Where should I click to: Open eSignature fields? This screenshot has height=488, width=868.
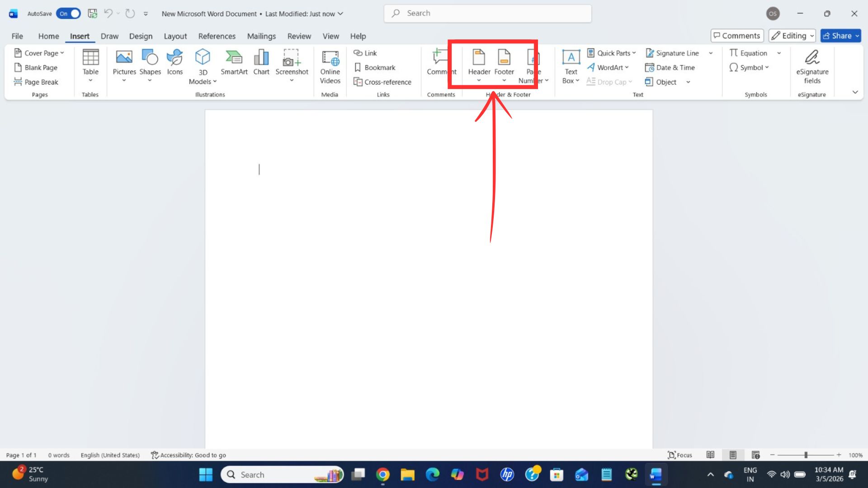tap(812, 66)
